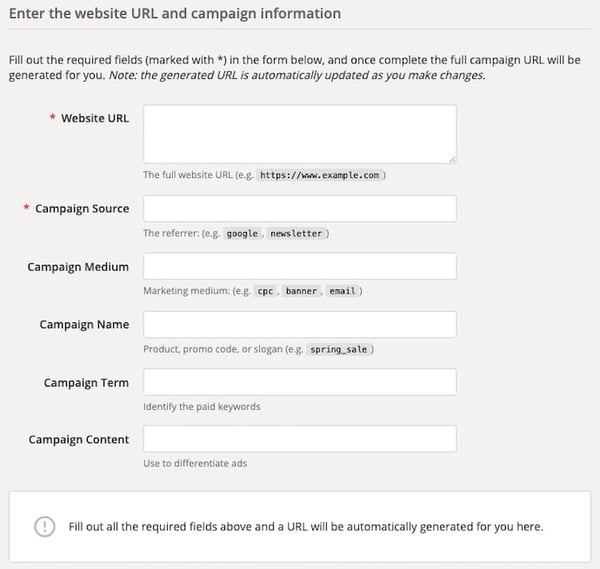The image size is (600, 569).
Task: Click the red asterisk beside Website URL
Action: tap(50, 118)
